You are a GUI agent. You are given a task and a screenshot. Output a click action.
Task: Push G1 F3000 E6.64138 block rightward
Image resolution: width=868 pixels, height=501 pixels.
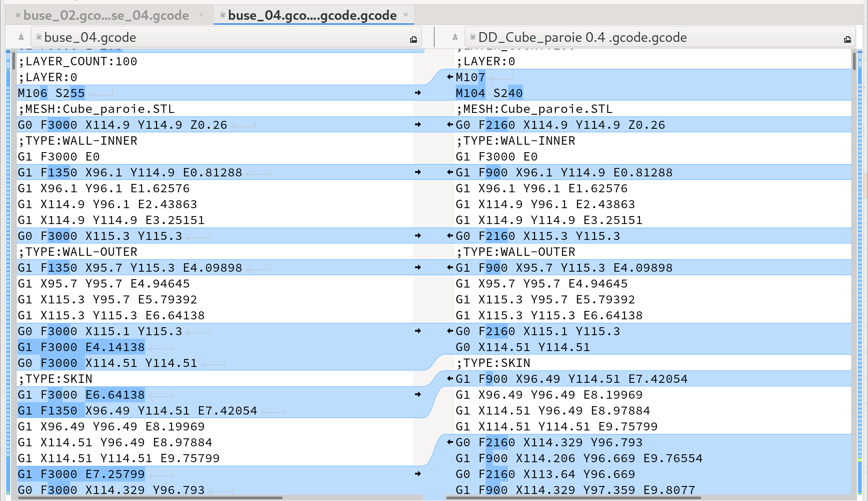[418, 395]
